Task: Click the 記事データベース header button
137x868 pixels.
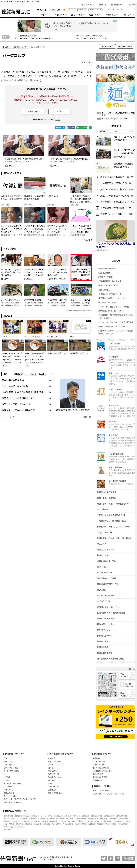Action: [x=95, y=10]
